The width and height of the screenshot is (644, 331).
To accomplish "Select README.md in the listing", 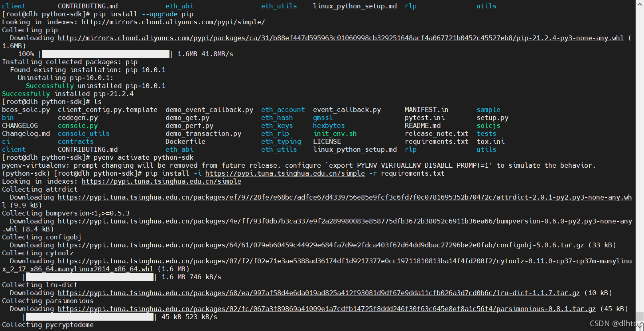I will [x=423, y=125].
